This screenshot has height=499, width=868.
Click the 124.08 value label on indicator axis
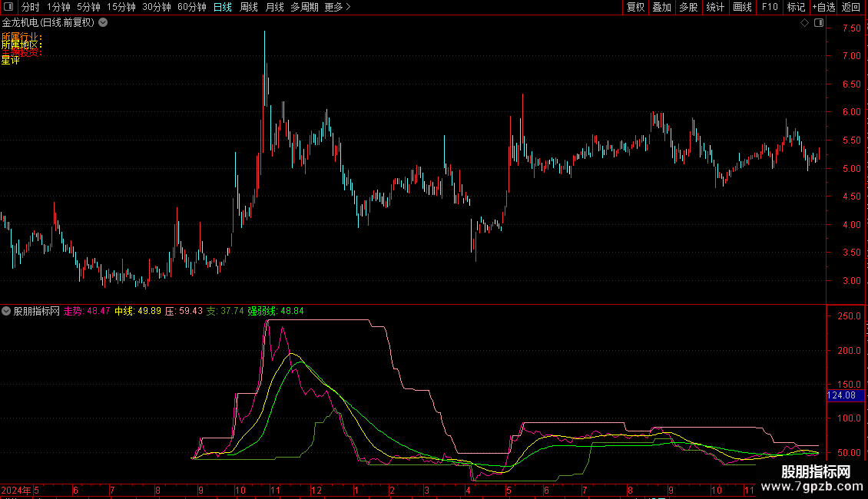pos(841,395)
